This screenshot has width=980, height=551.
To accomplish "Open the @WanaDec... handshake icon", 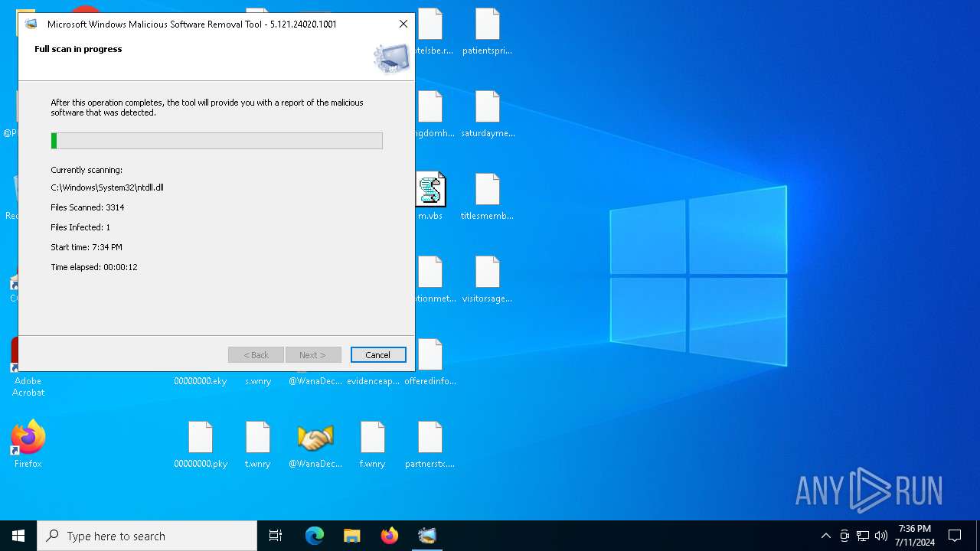I will [315, 438].
